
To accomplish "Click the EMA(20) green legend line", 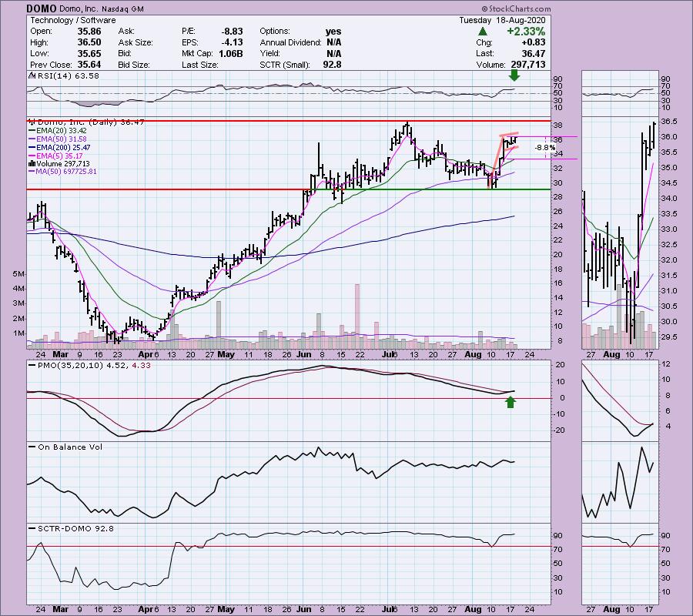I will click(x=32, y=131).
